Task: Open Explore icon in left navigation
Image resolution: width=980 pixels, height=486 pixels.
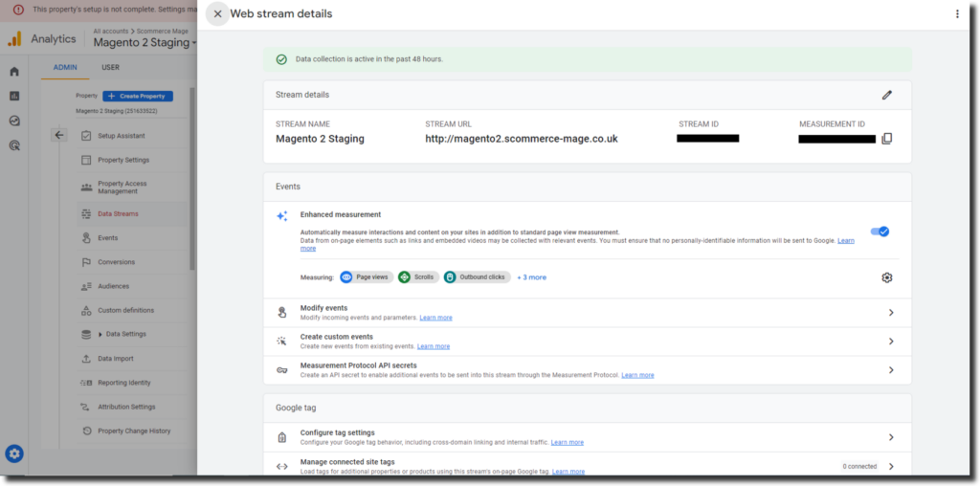Action: point(14,121)
